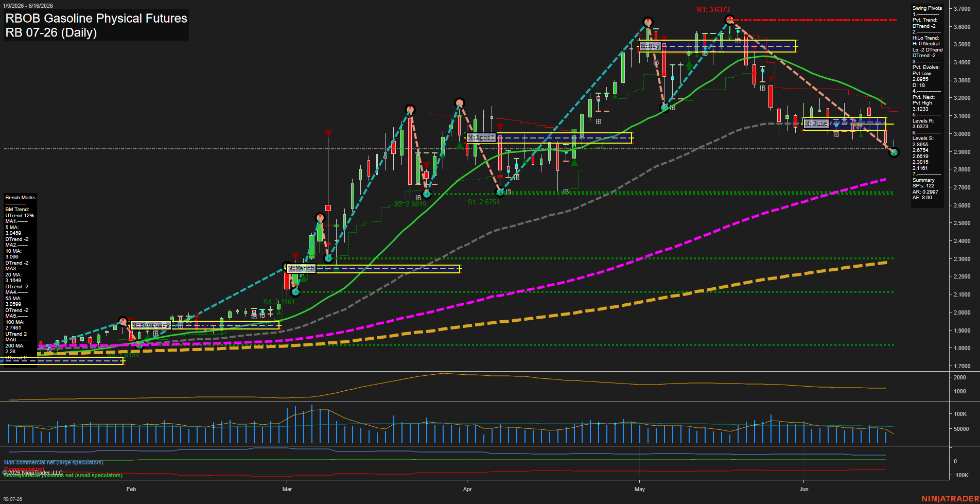Click the S4: 2.1161 support label
The height and width of the screenshot is (504, 980).
coord(279,302)
